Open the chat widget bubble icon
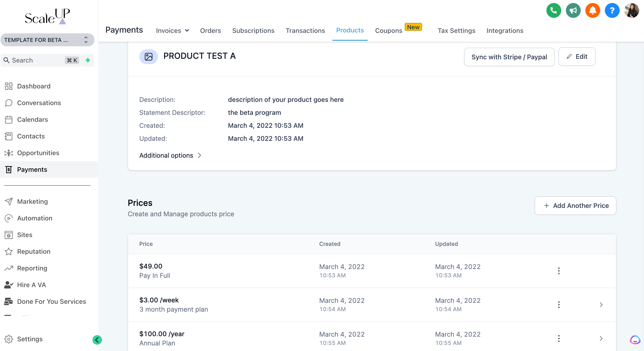Viewport: 644px width, 351px height. pyautogui.click(x=635, y=340)
